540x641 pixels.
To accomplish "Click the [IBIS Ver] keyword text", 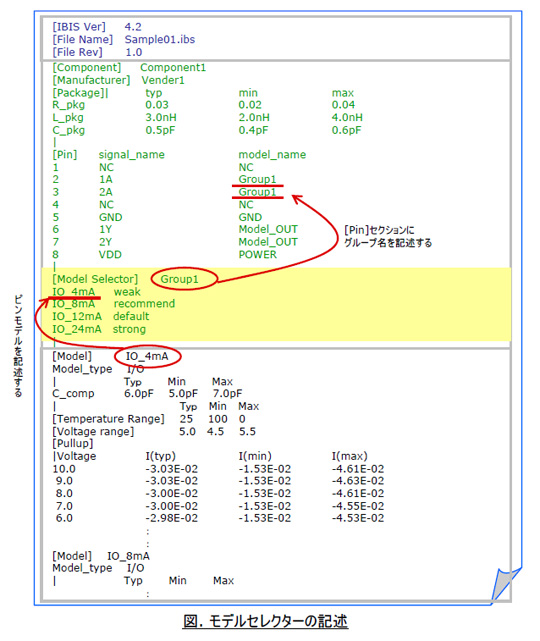I will click(x=78, y=27).
